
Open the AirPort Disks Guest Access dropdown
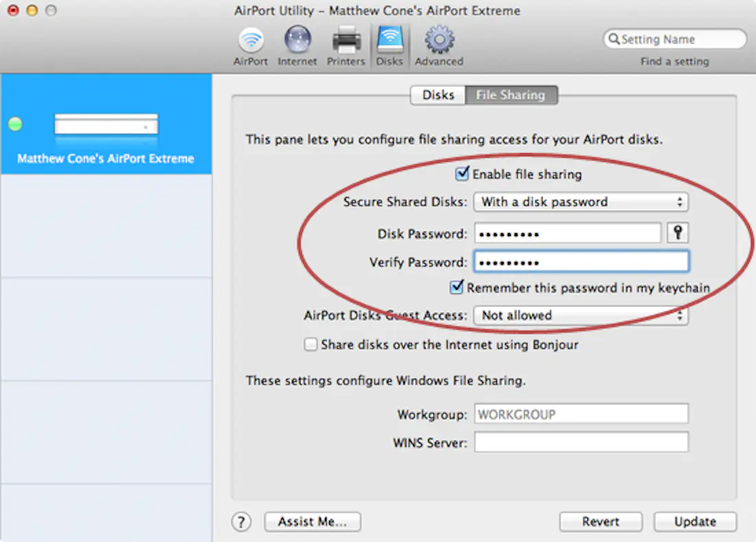pos(581,315)
